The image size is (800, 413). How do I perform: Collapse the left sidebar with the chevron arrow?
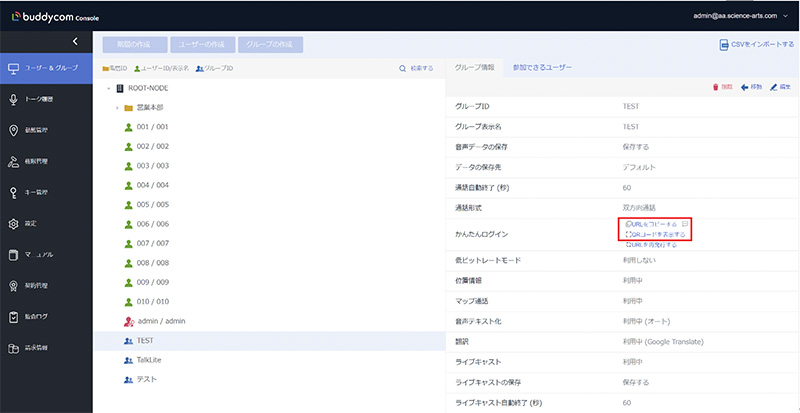(76, 41)
